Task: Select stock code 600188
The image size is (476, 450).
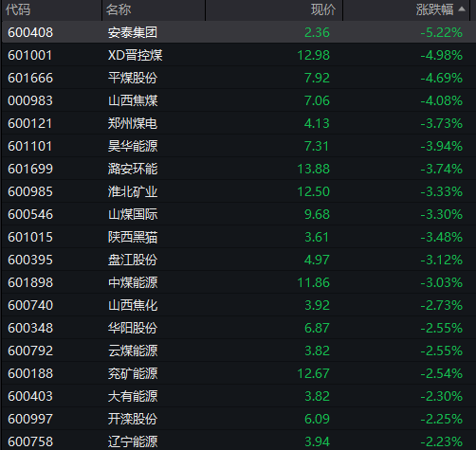Action: click(30, 373)
